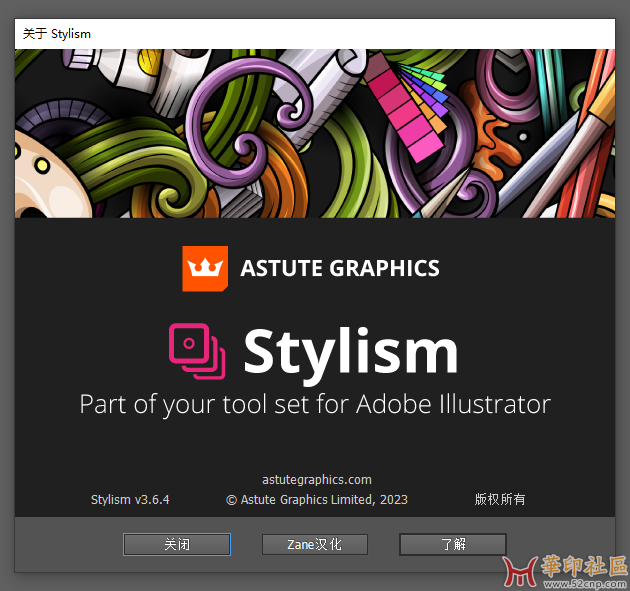Click the pink Stylism plugin icon

(x=197, y=351)
